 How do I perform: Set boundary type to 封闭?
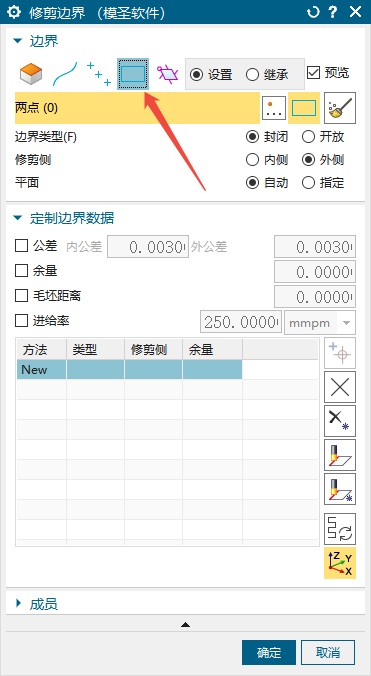click(x=252, y=137)
